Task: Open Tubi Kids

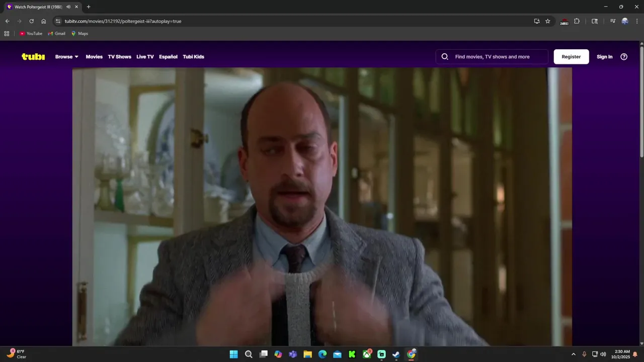Action: pyautogui.click(x=193, y=57)
